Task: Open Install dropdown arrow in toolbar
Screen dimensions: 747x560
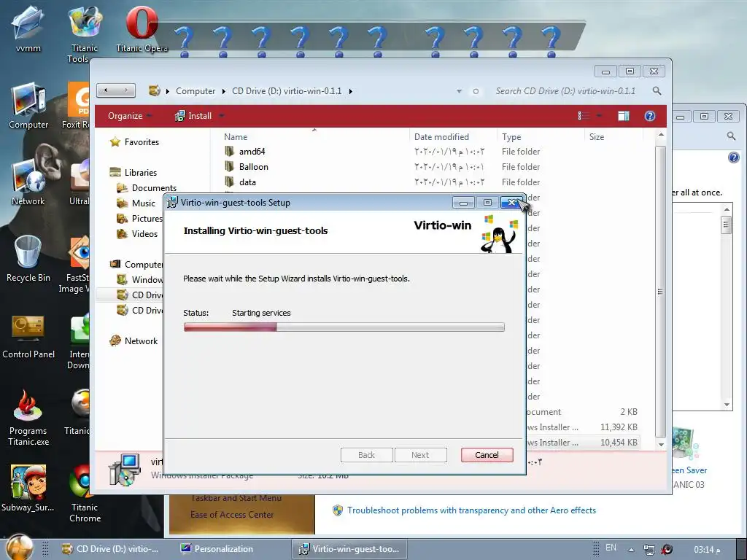Action: click(222, 116)
